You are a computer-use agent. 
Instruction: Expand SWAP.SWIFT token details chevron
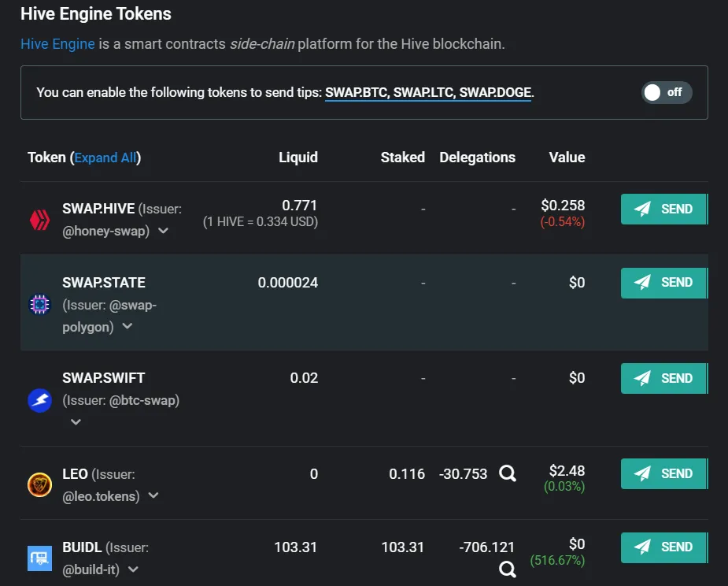click(x=76, y=422)
